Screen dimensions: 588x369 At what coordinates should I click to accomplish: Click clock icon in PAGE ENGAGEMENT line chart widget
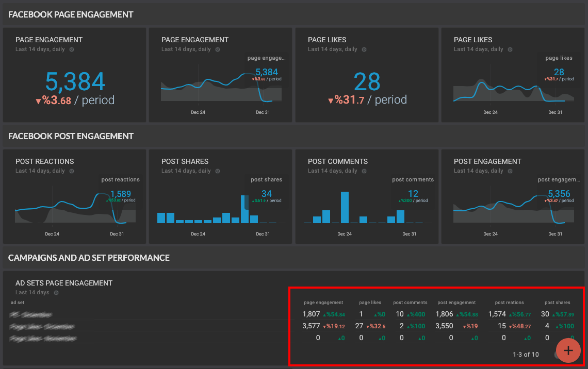pyautogui.click(x=218, y=49)
